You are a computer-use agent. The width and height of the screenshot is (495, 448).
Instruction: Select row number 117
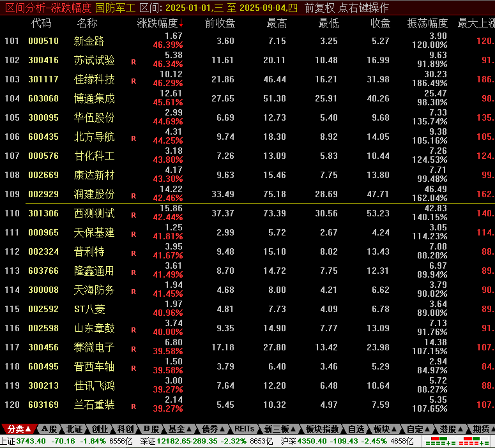click(12, 347)
